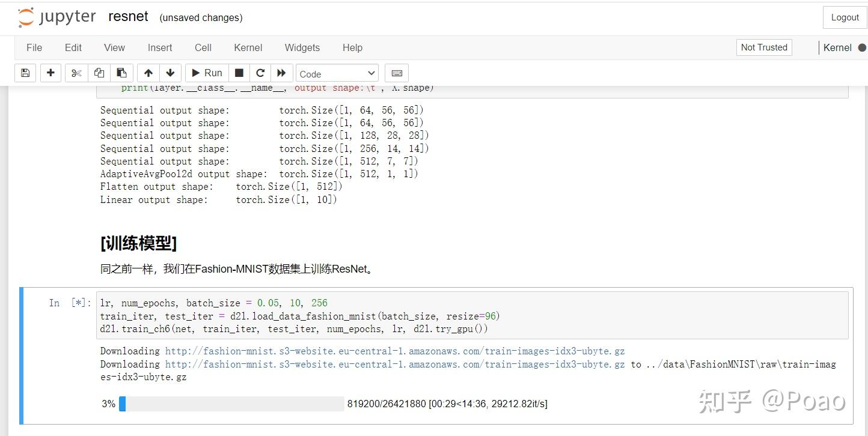Click the Not Trusted button
This screenshot has width=868, height=436.
click(x=763, y=47)
